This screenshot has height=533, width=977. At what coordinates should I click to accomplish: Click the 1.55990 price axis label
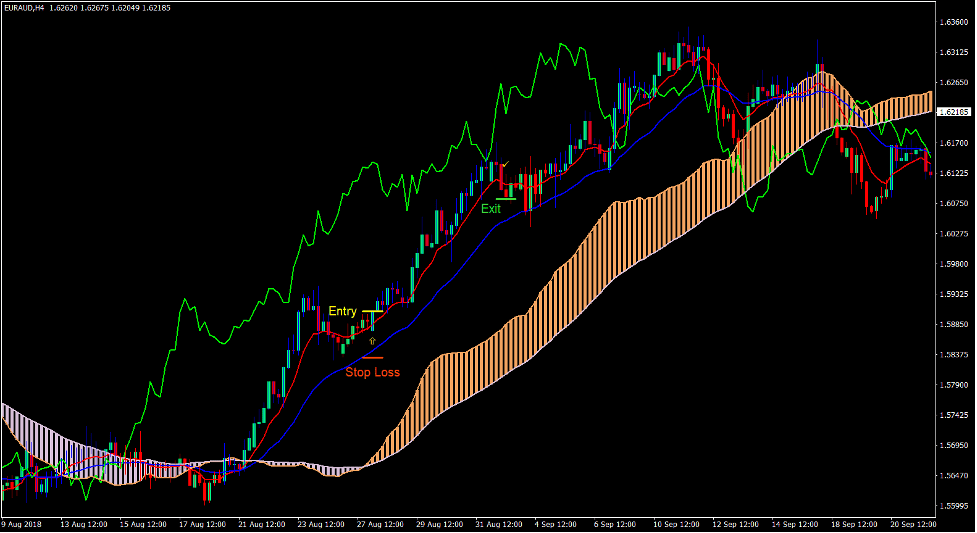point(955,506)
